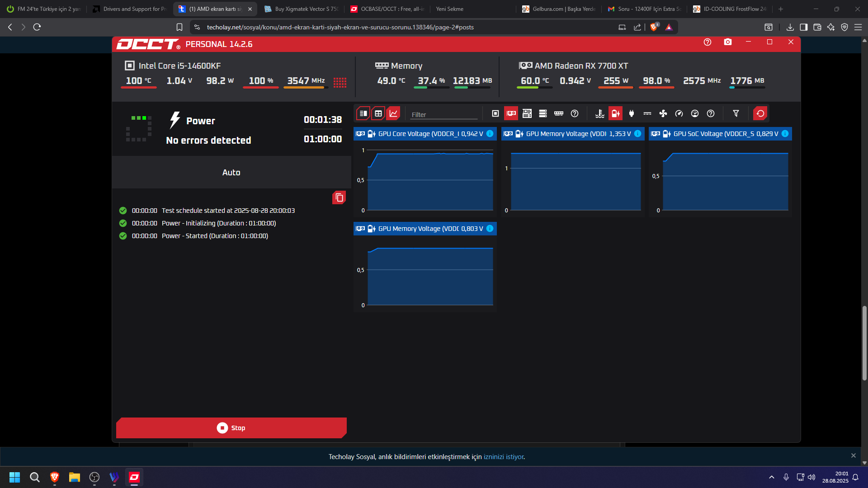Open Brave Leo AI assistant
The height and width of the screenshot is (488, 868).
(831, 27)
